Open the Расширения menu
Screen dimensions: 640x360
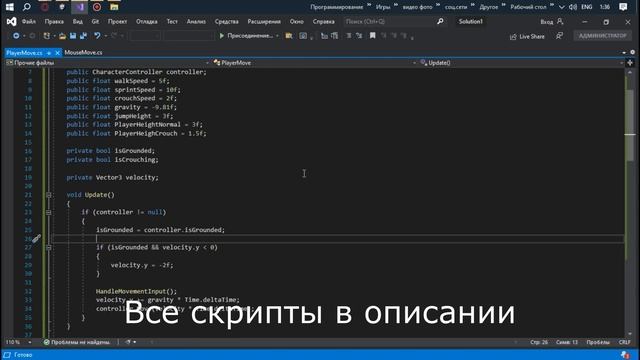pyautogui.click(x=264, y=22)
